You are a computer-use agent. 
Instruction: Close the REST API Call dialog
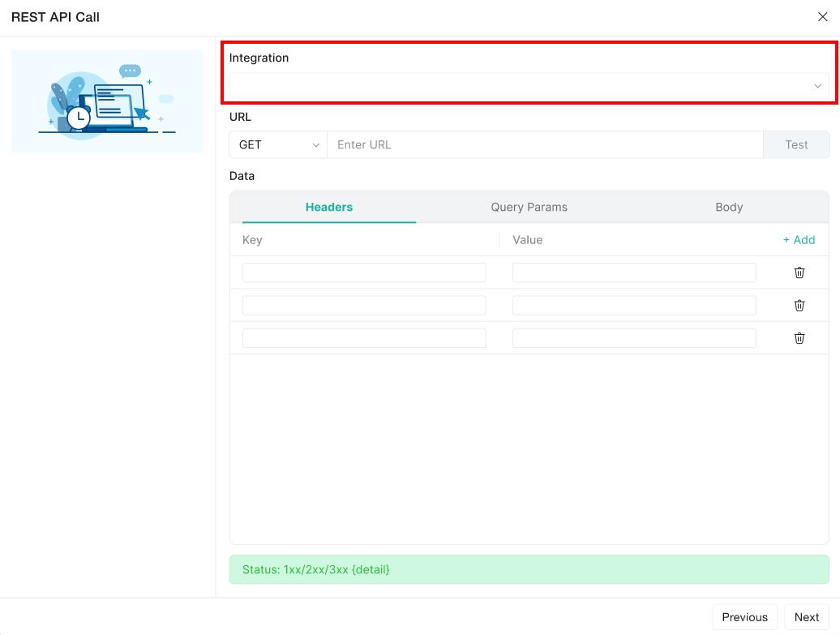822,17
